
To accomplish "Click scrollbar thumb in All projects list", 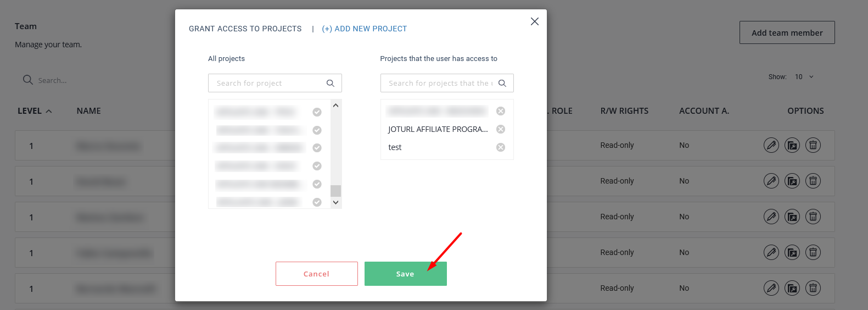I will 336,191.
